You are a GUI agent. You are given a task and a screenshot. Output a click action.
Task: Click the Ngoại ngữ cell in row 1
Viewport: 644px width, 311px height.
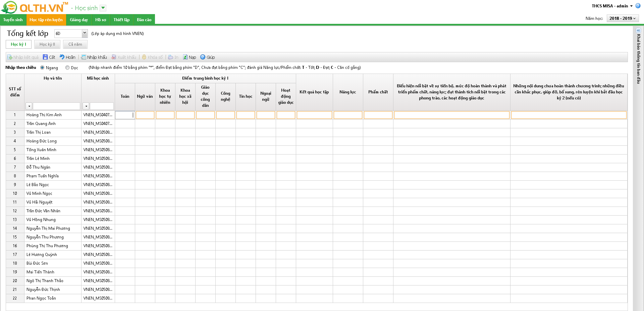(266, 115)
